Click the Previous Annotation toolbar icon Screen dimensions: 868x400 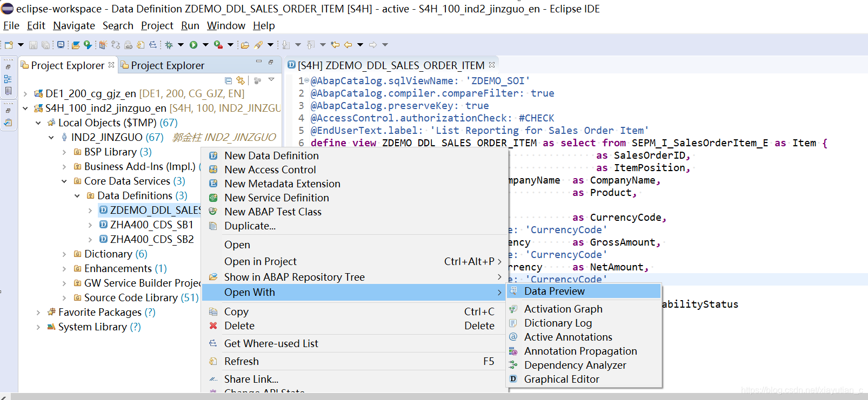point(310,45)
